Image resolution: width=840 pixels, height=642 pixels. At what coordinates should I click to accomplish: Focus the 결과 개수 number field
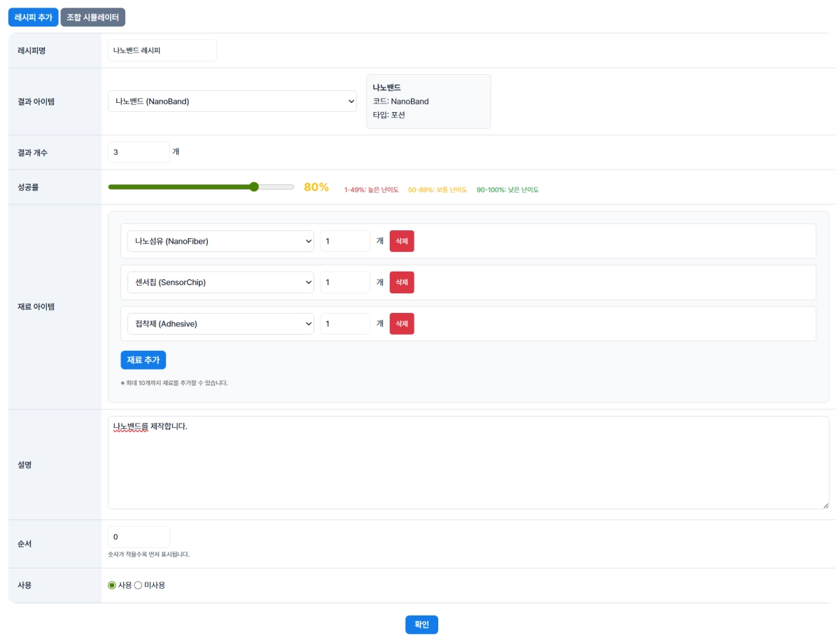139,152
